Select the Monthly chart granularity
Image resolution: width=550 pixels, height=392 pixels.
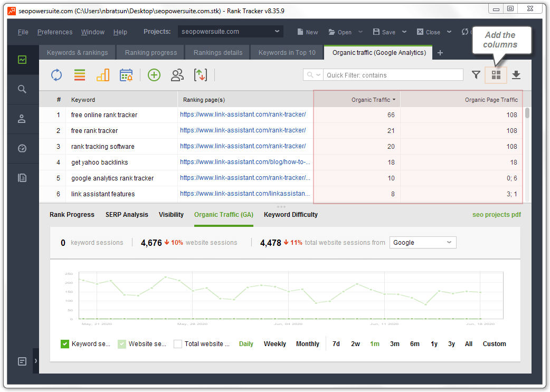pyautogui.click(x=308, y=344)
